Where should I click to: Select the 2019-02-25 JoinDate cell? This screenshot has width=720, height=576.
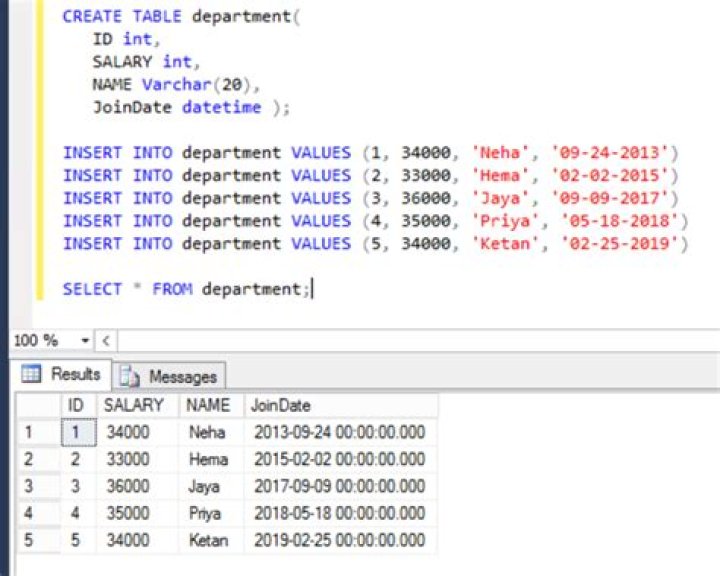(339, 541)
